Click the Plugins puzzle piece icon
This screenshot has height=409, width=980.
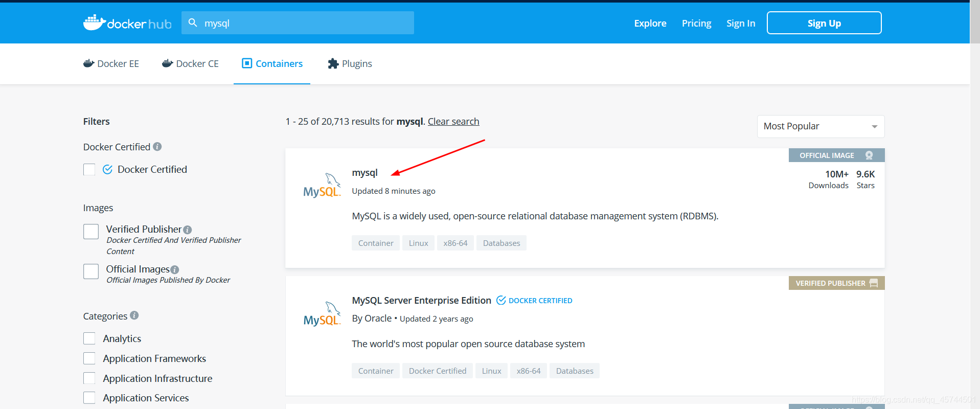[x=333, y=63]
